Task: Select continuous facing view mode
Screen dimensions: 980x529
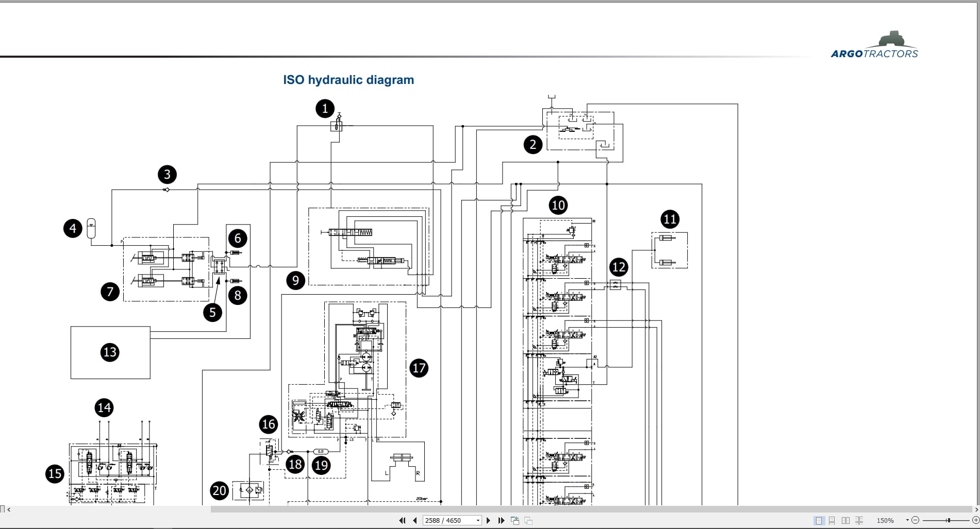Action: (x=859, y=520)
